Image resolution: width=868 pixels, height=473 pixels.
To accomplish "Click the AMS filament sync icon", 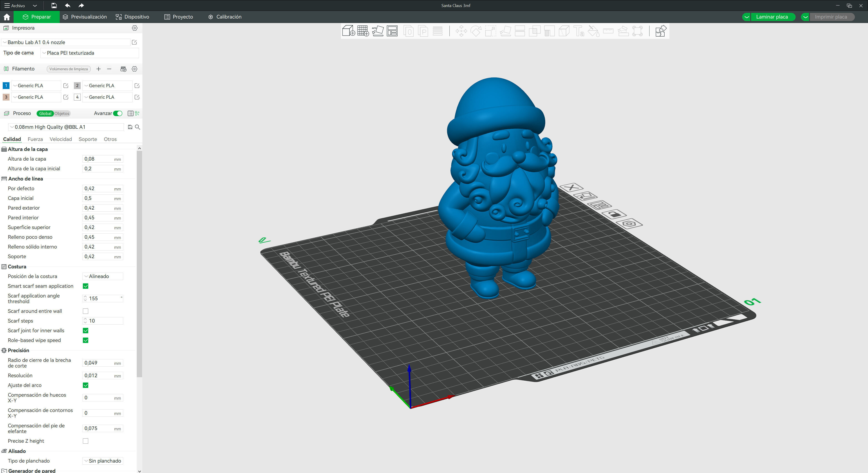I will tap(123, 69).
